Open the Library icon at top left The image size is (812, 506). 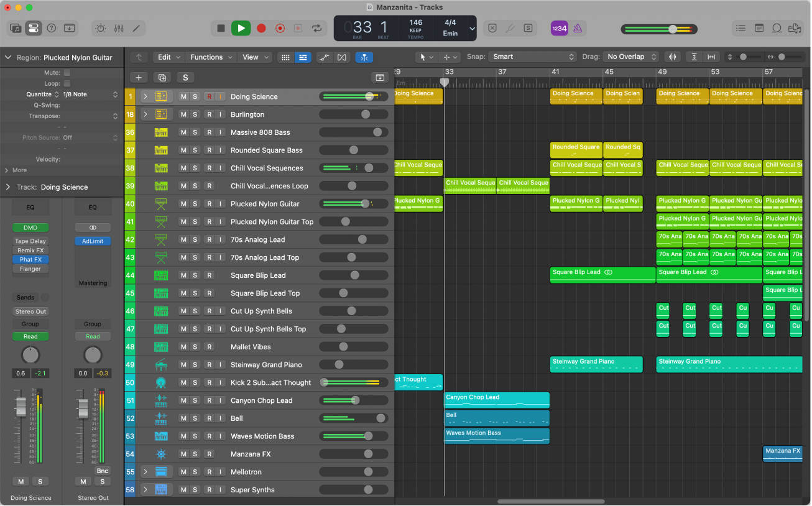pos(15,28)
